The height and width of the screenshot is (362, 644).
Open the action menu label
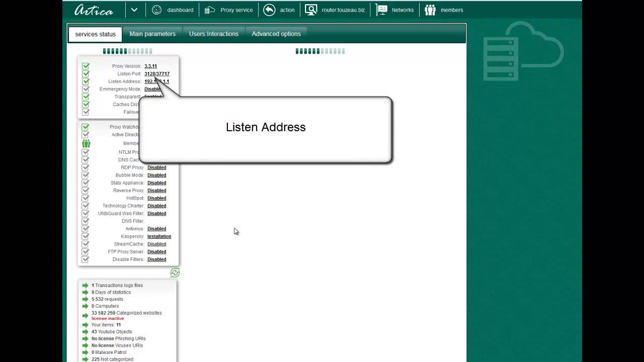pos(287,10)
